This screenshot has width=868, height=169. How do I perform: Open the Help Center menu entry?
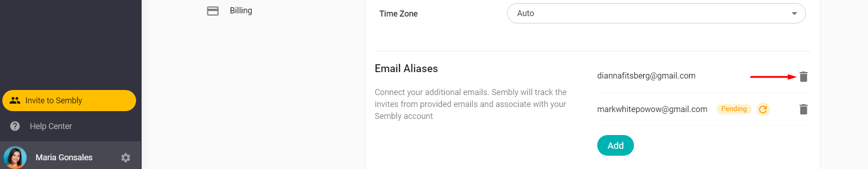tap(51, 126)
